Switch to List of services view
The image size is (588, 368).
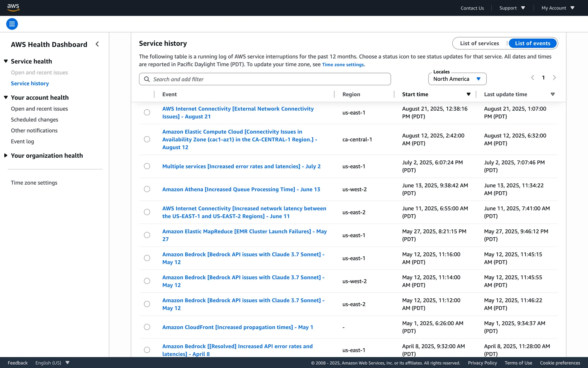(479, 43)
